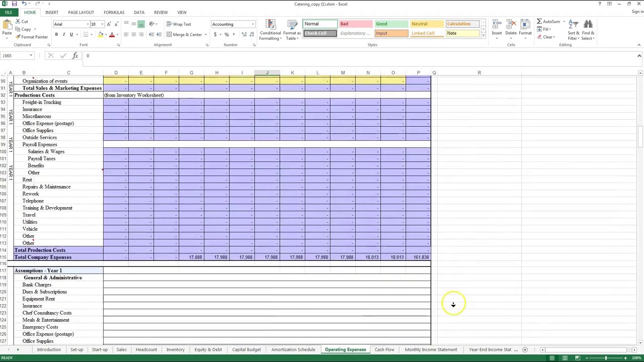The image size is (644, 362).
Task: Apply comma style formatting
Action: (x=234, y=35)
